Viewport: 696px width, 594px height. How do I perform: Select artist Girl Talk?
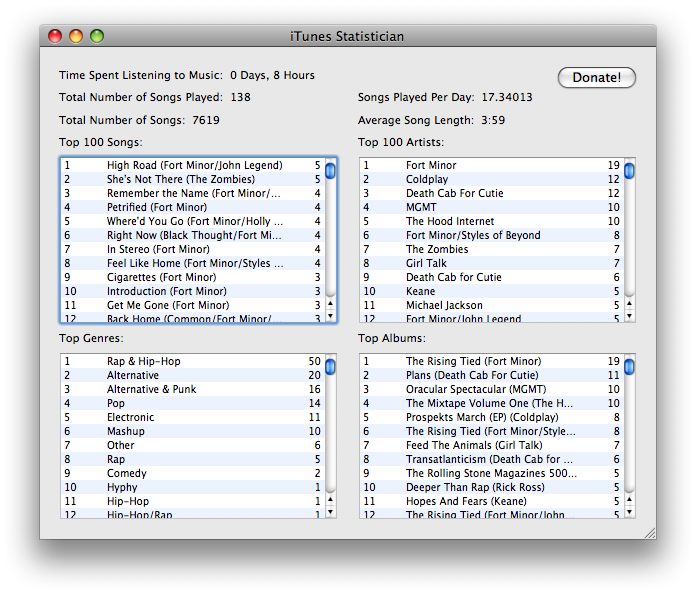click(x=492, y=263)
